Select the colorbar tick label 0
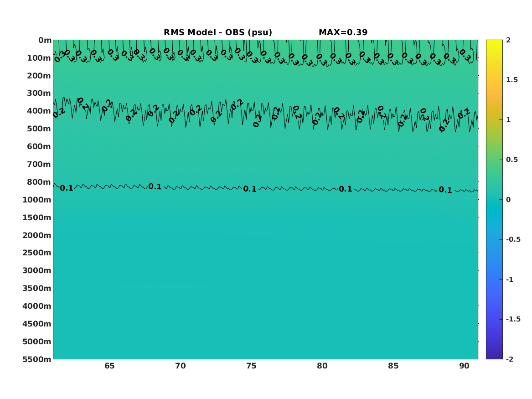The height and width of the screenshot is (399, 532). [x=508, y=200]
